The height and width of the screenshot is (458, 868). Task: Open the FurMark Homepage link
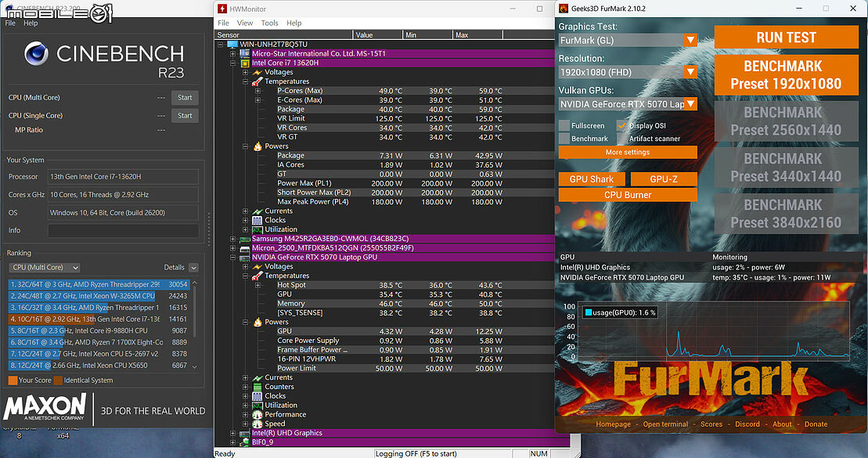tap(614, 424)
